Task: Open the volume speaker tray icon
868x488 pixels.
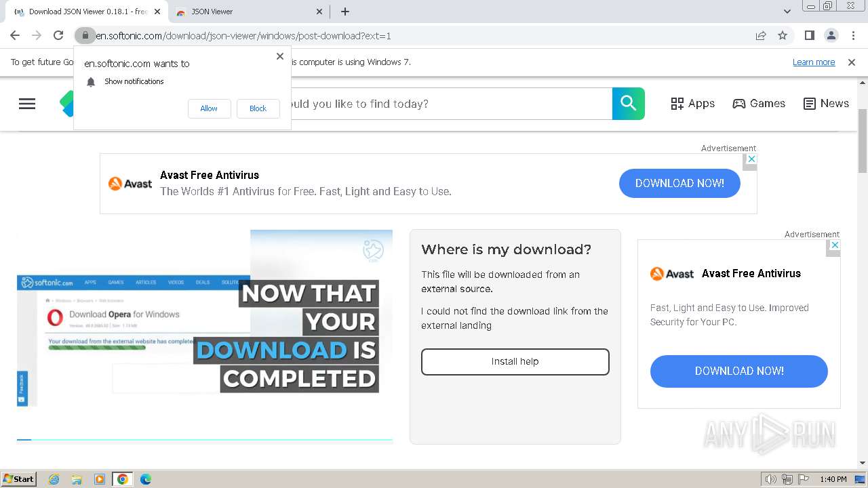Action: click(x=771, y=479)
